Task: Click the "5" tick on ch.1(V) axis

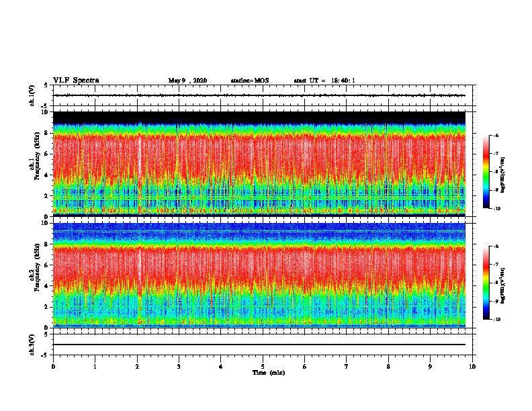Action: tap(46, 86)
